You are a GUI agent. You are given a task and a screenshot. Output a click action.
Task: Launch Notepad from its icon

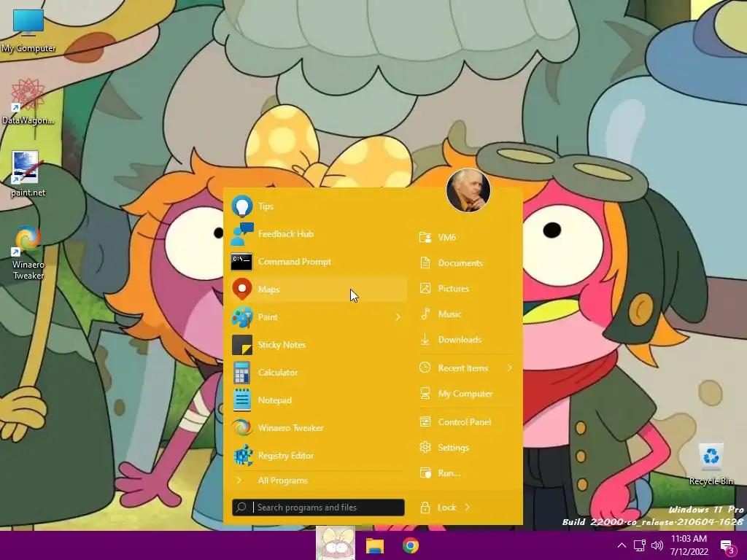[242, 400]
